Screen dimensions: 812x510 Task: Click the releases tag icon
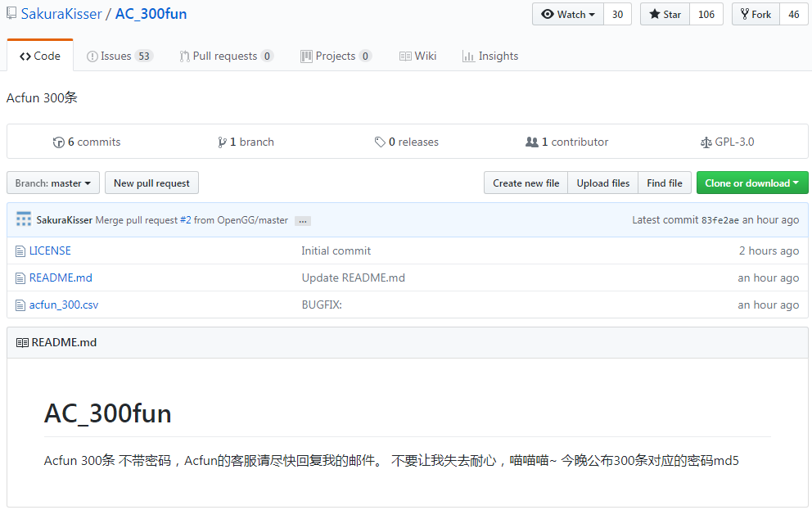point(380,142)
